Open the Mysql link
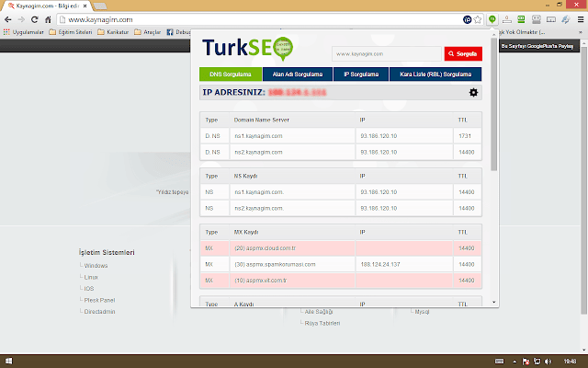Viewport: 588px width, 368px height. [422, 312]
